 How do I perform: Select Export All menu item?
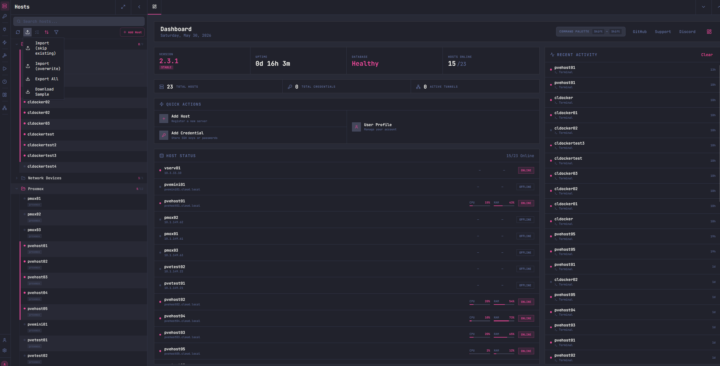coord(44,79)
